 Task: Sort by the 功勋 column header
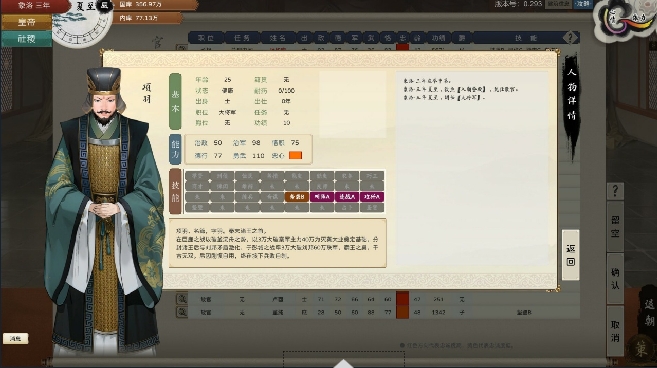pyautogui.click(x=438, y=38)
